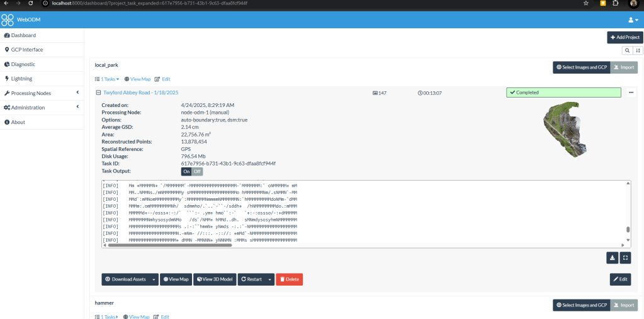
Task: Open Lightning from the sidebar
Action: [x=21, y=79]
